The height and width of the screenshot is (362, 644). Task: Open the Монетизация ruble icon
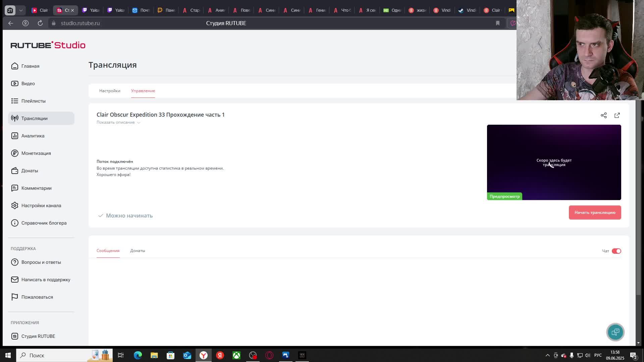pyautogui.click(x=14, y=153)
